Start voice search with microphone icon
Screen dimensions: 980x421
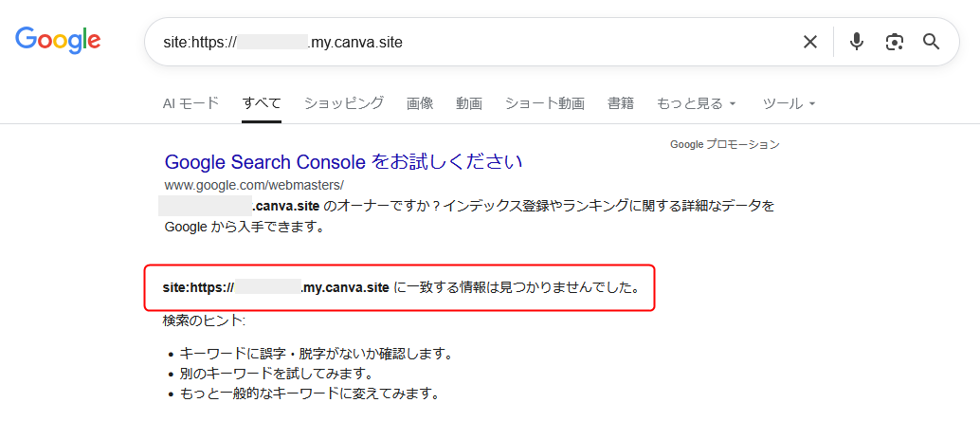(x=857, y=42)
